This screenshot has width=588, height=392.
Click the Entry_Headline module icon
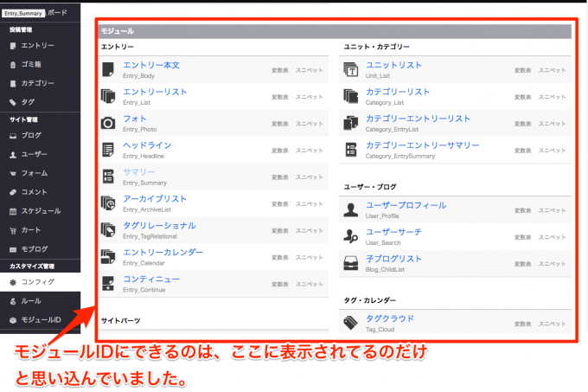coord(108,150)
